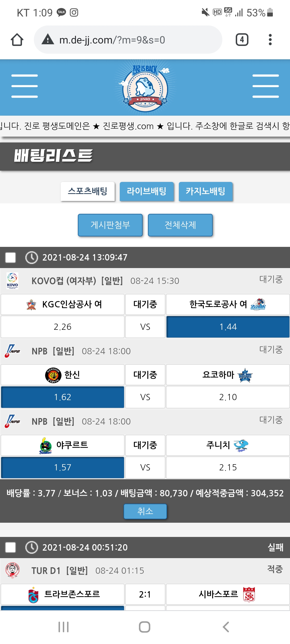Switch to the 스포츠배팅 tab

(88, 191)
